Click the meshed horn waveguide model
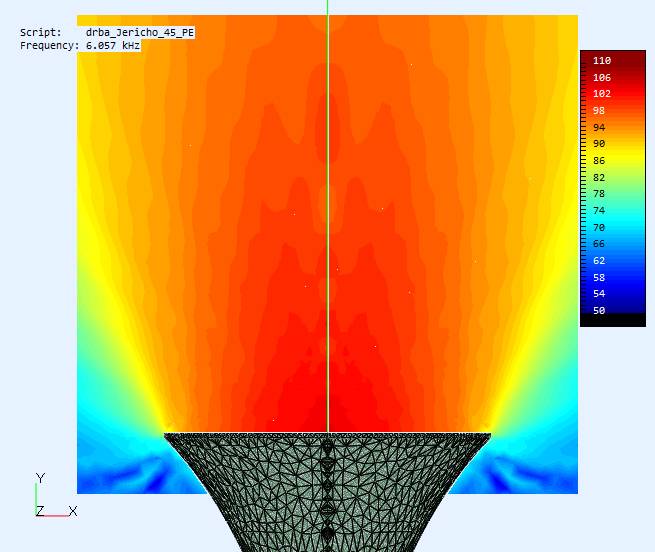The height and width of the screenshot is (552, 655). tap(328, 492)
